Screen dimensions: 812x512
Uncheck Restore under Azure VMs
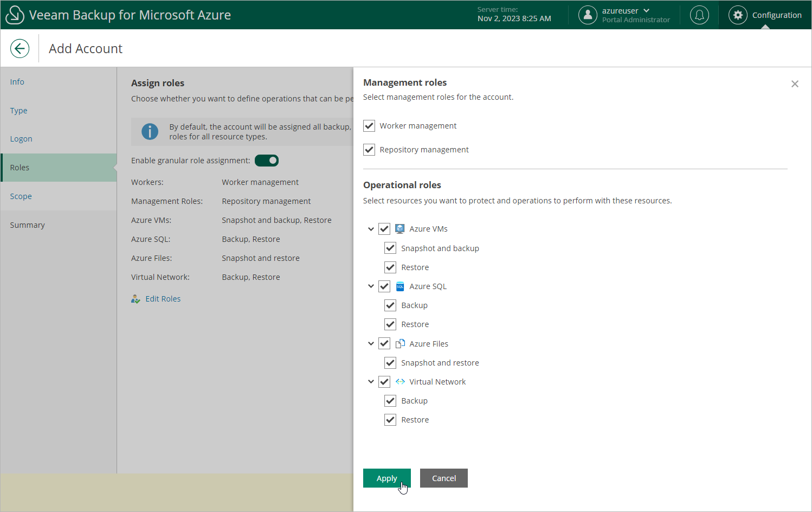click(x=390, y=267)
